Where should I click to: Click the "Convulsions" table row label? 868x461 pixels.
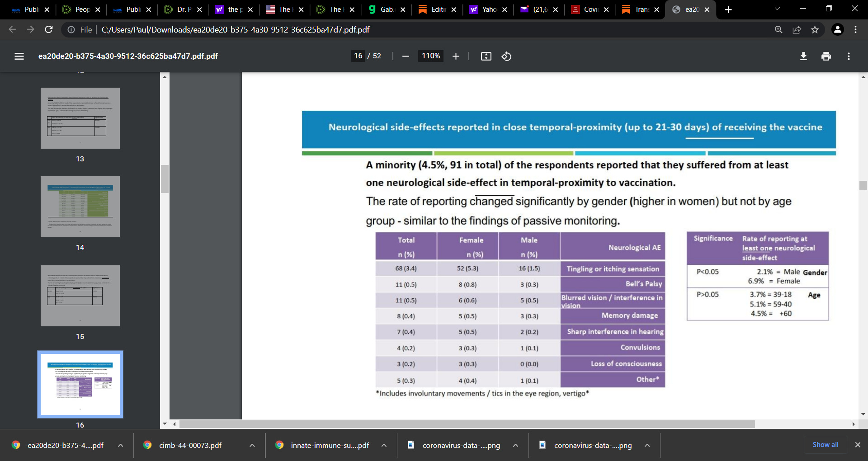640,347
